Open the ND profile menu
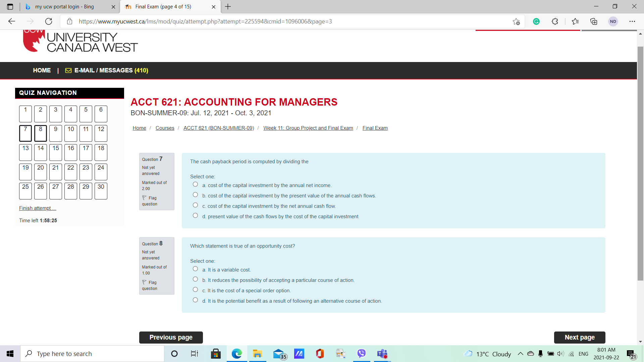Screen dimensions: 644x362 [613, 21]
